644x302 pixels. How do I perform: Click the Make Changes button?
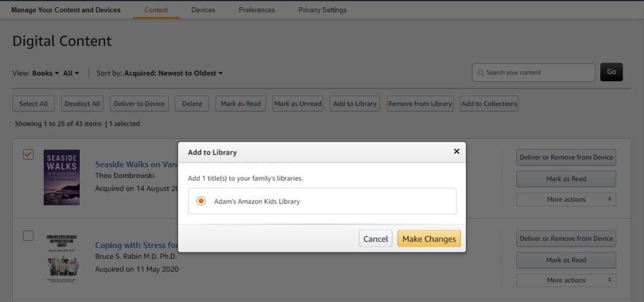point(429,239)
